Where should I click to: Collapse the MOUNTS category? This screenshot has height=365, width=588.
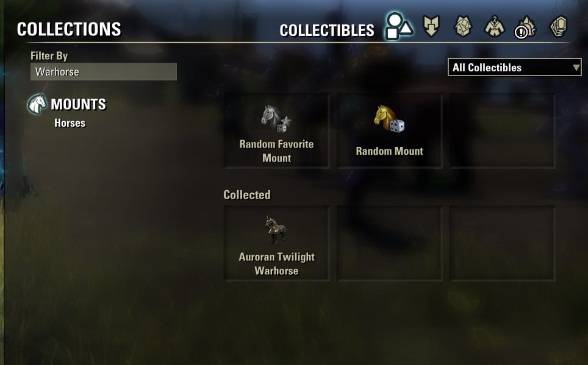pos(78,104)
